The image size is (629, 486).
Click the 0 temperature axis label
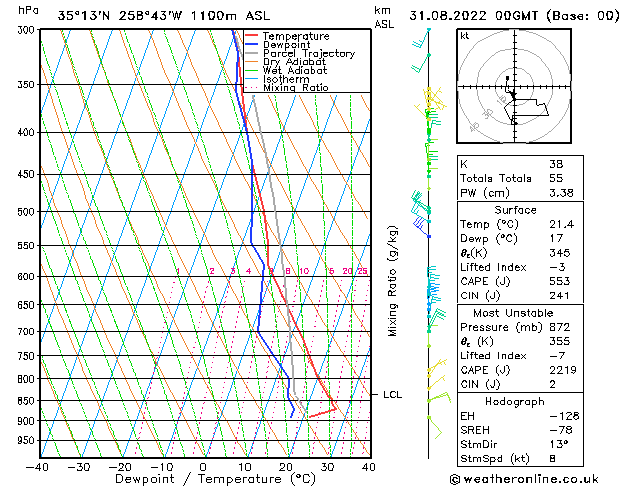click(203, 467)
